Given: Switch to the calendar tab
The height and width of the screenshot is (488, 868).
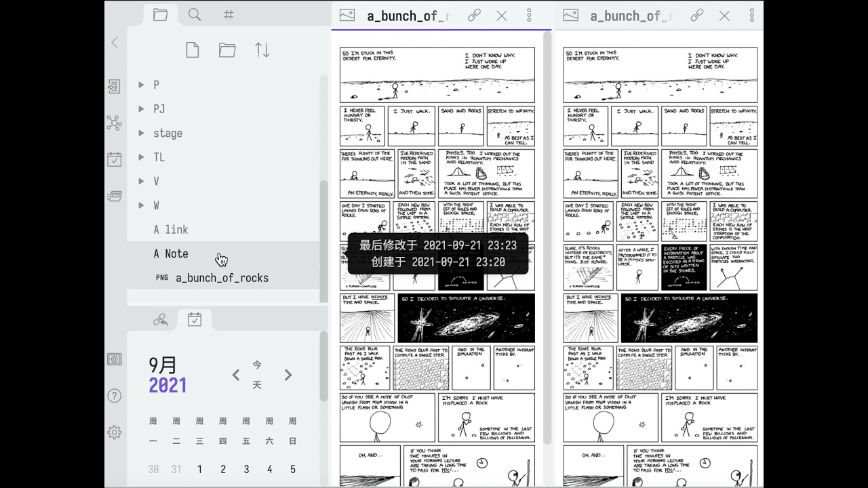Looking at the screenshot, I should coord(195,319).
